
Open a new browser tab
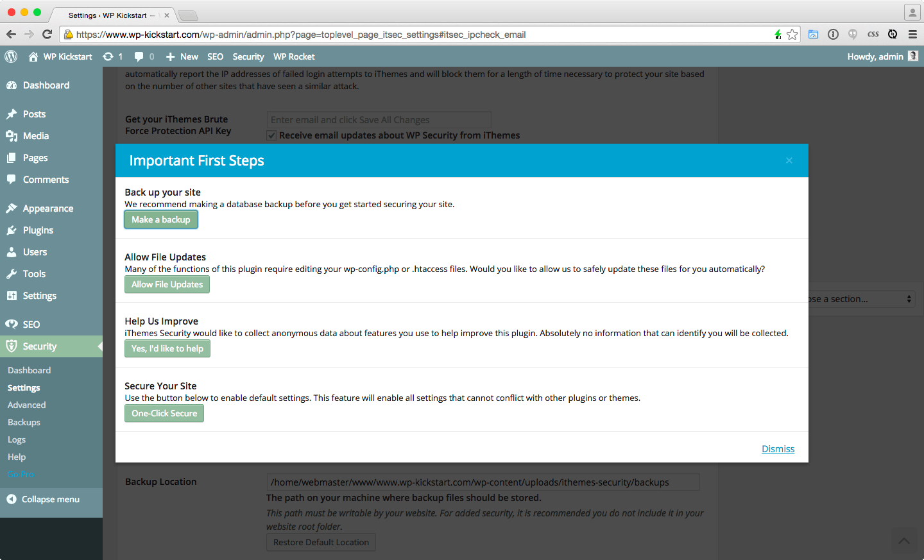coord(187,15)
